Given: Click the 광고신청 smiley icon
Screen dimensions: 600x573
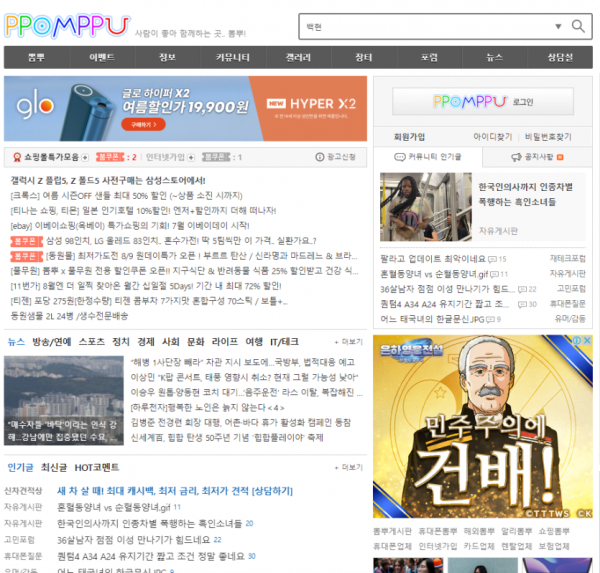Looking at the screenshot, I should point(319,157).
